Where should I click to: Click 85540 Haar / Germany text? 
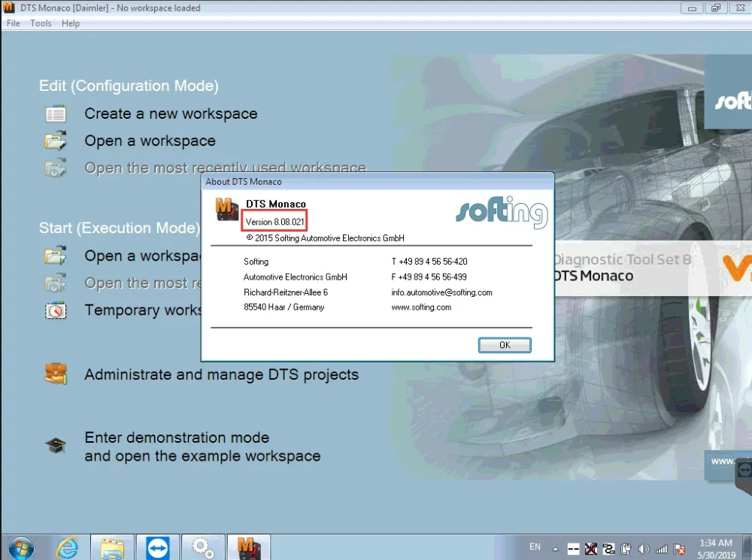point(284,307)
